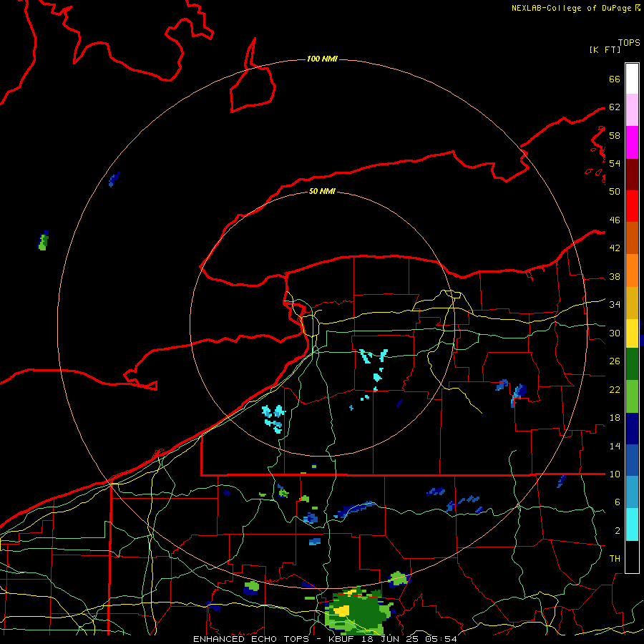
Task: Click the dark green legend color band
Action: [x=632, y=364]
